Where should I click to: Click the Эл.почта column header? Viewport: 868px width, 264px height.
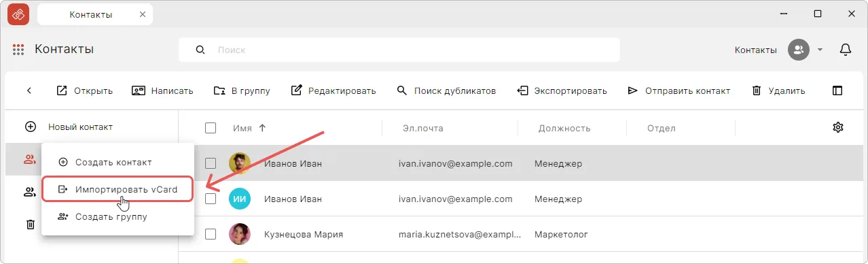click(x=422, y=128)
